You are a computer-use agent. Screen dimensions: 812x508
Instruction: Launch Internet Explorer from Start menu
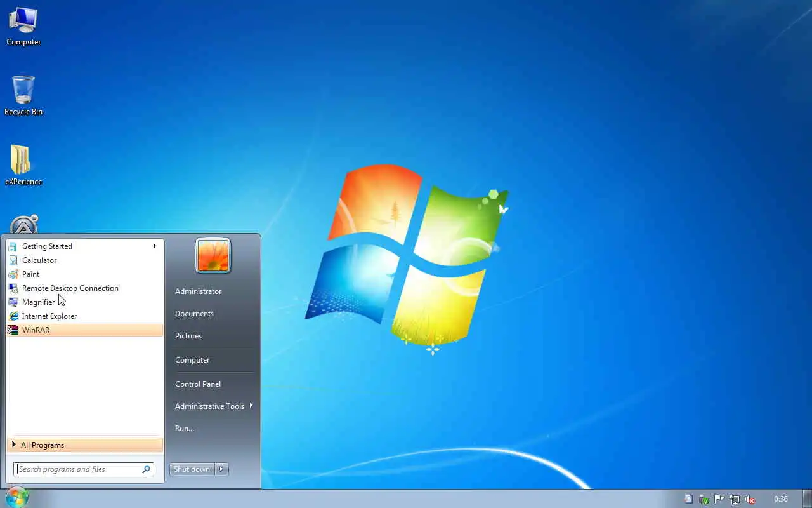(85, 316)
